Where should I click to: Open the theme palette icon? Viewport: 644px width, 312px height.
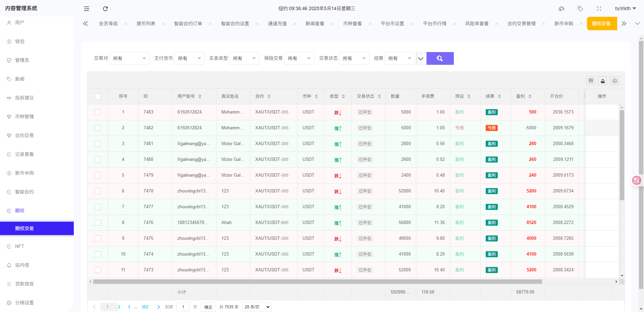click(x=561, y=9)
